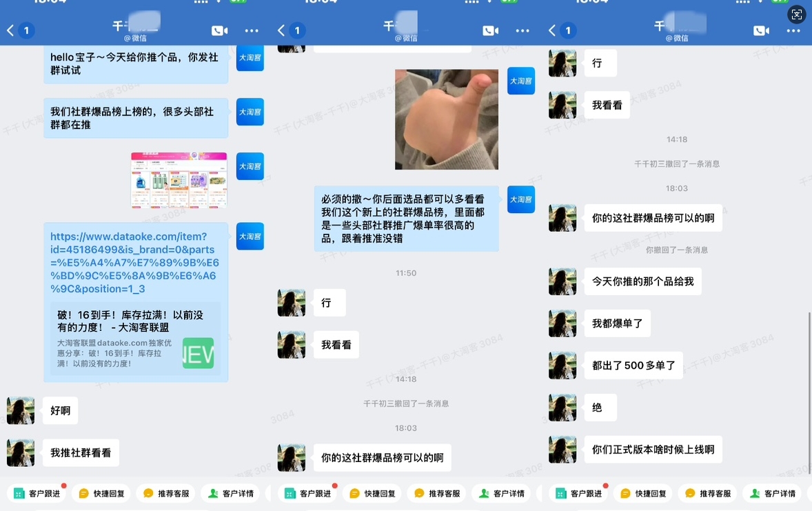Click the screenshot scan icon at top-right corner
The width and height of the screenshot is (812, 511).
797,14
